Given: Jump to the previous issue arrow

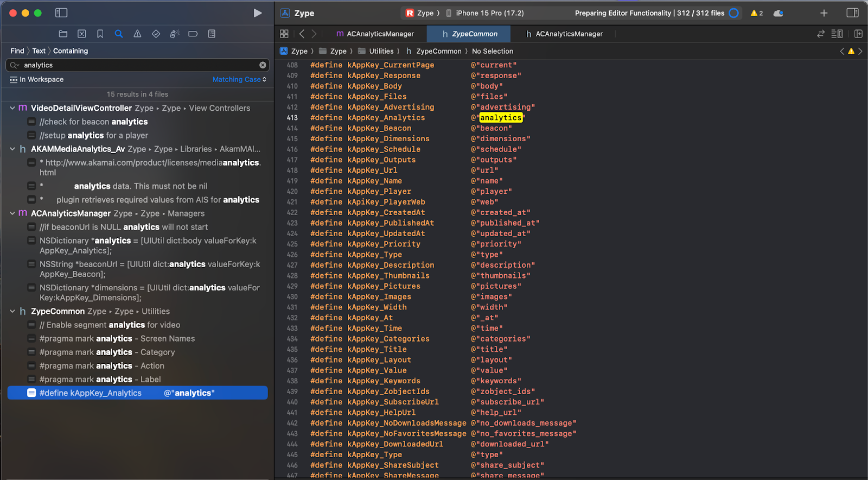Looking at the screenshot, I should (842, 51).
